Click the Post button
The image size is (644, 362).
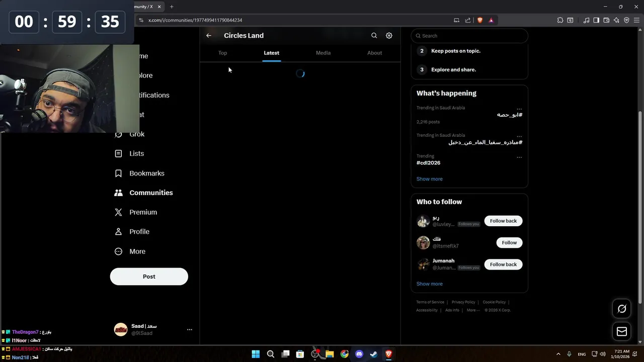tap(149, 277)
